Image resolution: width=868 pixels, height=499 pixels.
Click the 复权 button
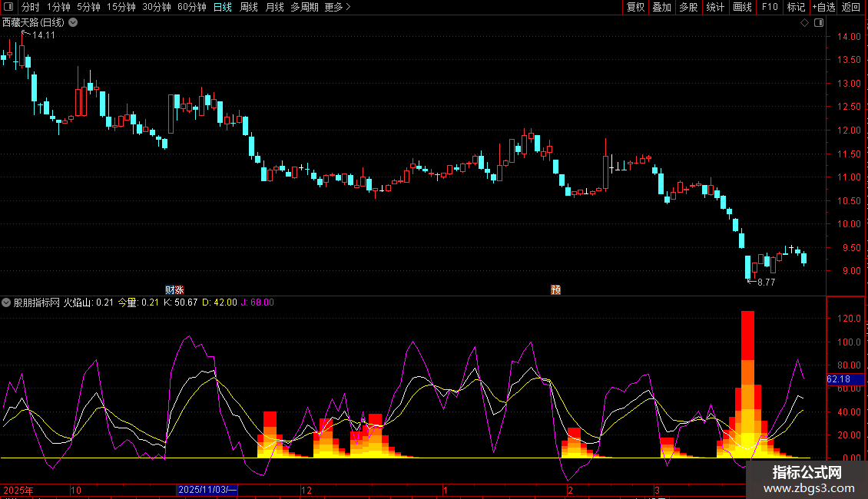[x=635, y=7]
